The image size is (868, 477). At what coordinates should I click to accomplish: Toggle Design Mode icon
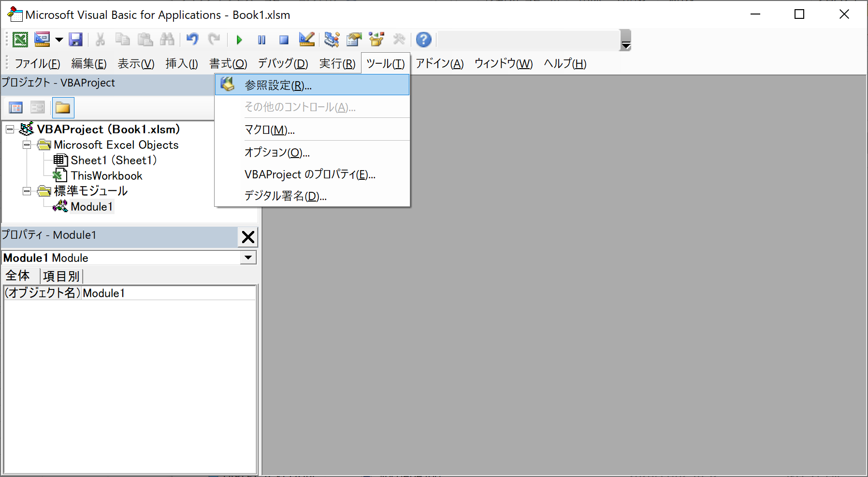pos(306,40)
